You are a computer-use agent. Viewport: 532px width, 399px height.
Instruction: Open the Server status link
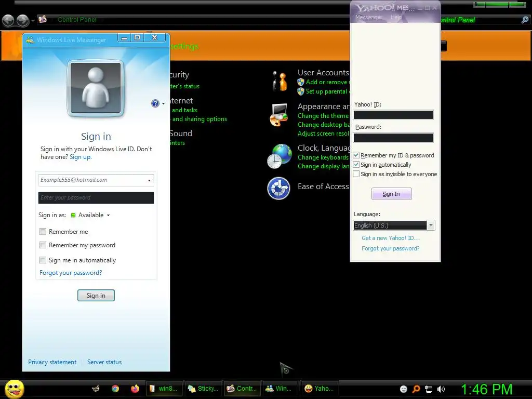(104, 362)
